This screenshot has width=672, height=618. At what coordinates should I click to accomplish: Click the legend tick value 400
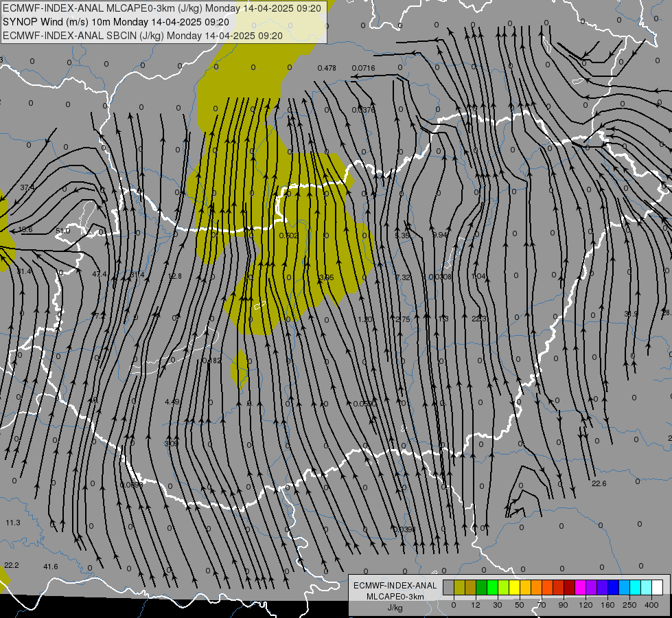(x=651, y=605)
